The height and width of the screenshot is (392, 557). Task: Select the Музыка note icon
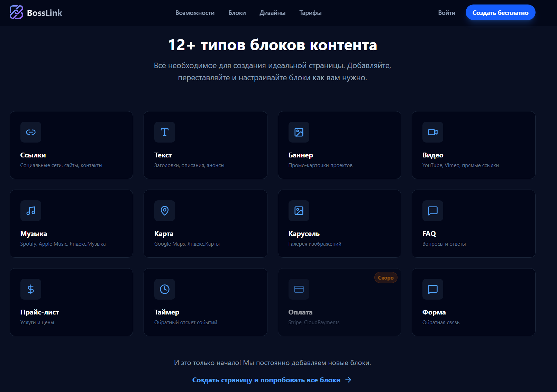point(31,211)
